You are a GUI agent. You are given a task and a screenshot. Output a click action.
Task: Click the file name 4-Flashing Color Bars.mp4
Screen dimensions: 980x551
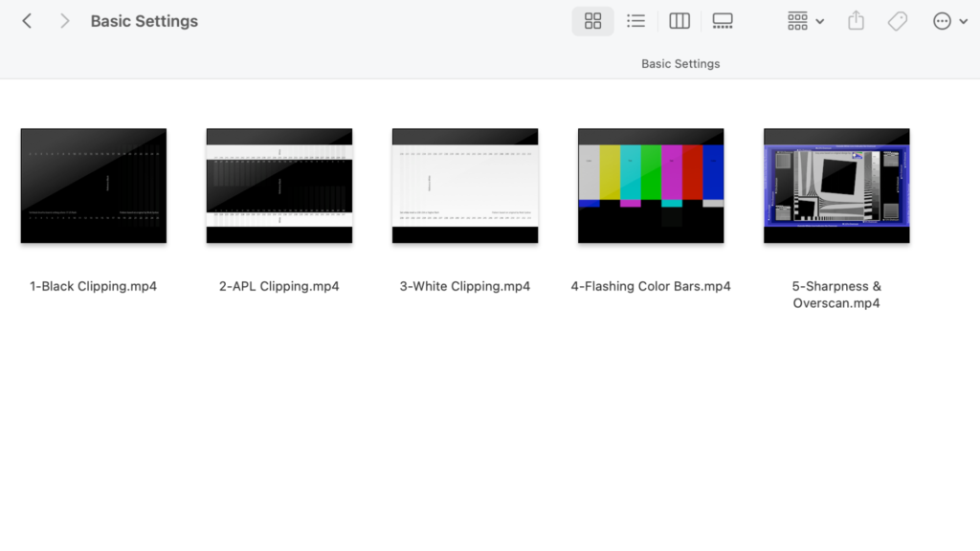coord(651,286)
